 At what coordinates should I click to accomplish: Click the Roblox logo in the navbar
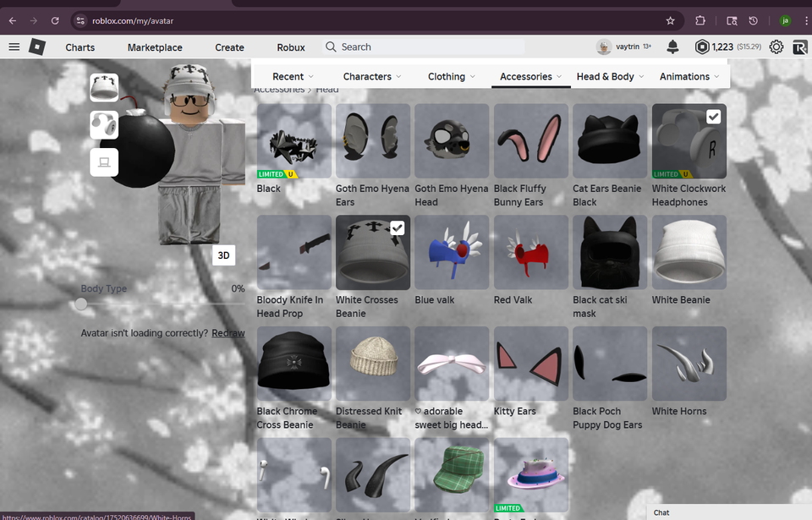[x=37, y=47]
